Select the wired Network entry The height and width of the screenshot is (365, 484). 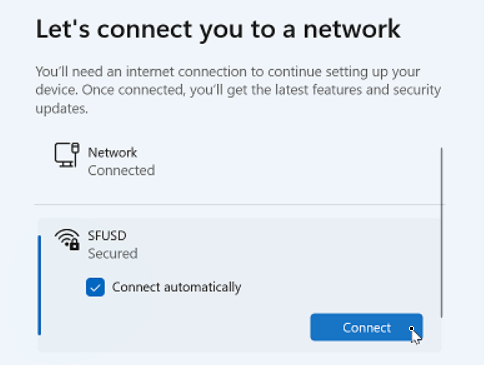coord(237,162)
